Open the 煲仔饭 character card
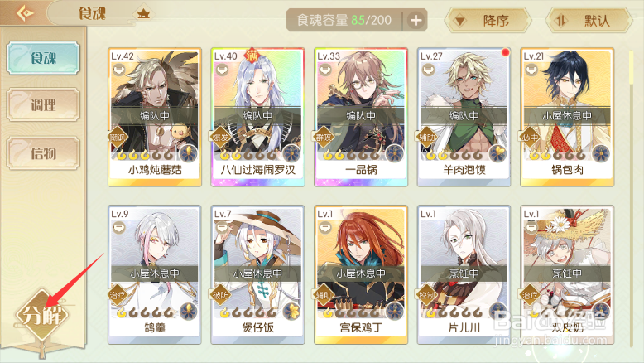This screenshot has height=363, width=644. click(x=257, y=274)
